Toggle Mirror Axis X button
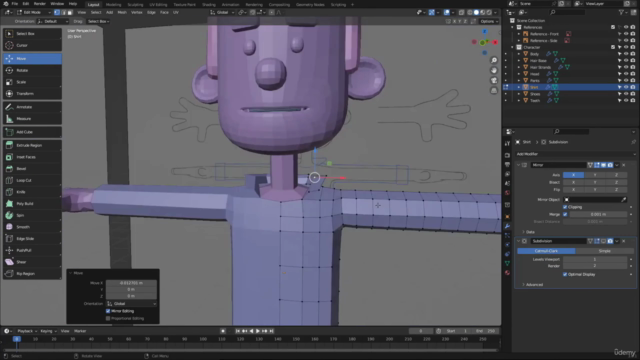 click(573, 175)
